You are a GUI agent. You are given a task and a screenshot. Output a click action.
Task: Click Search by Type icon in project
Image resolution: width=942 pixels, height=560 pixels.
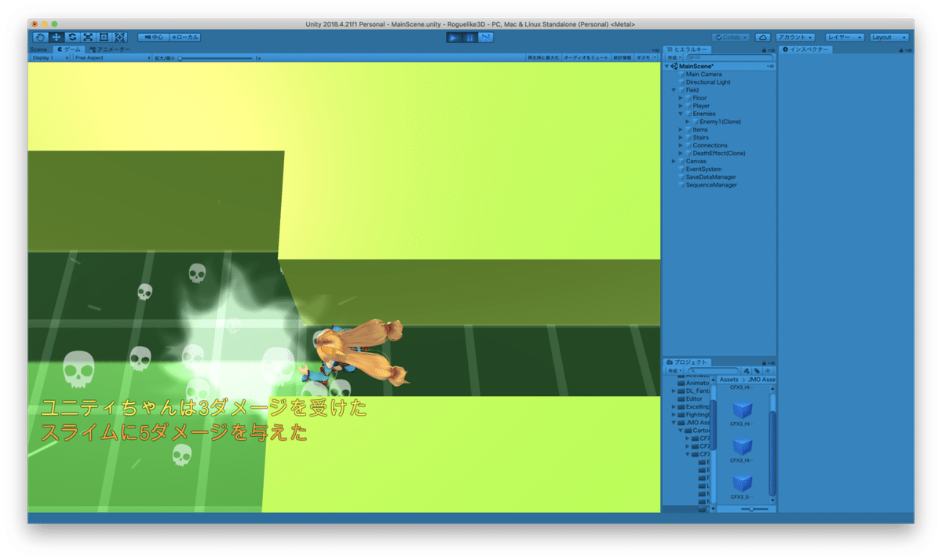746,370
